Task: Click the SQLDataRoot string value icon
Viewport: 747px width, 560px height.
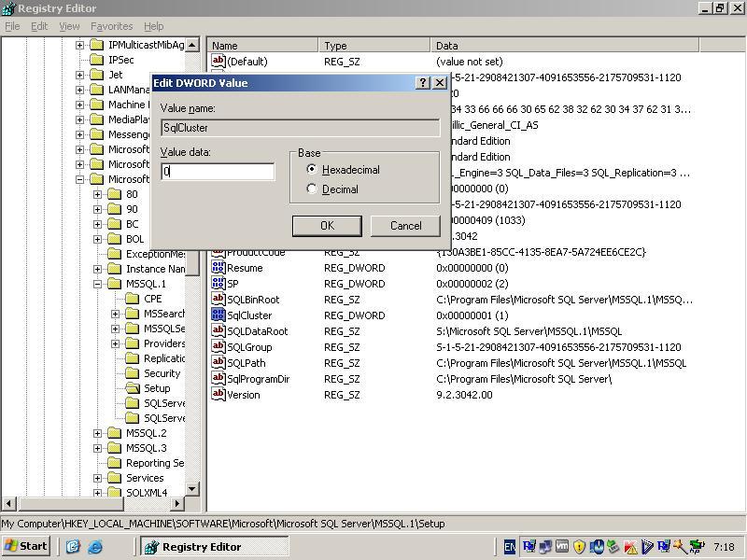Action: point(218,330)
